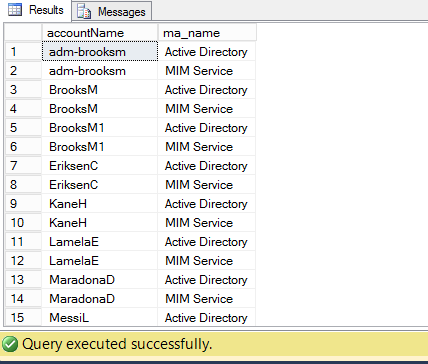Click the Query executed successfully status text
The width and height of the screenshot is (428, 364).
117,344
